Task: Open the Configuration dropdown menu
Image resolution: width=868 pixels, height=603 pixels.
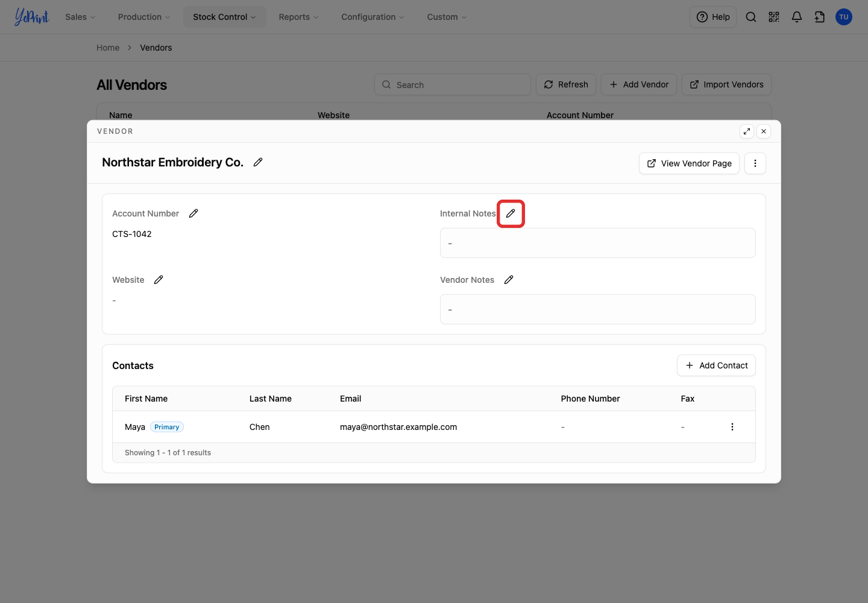Action: pos(373,17)
